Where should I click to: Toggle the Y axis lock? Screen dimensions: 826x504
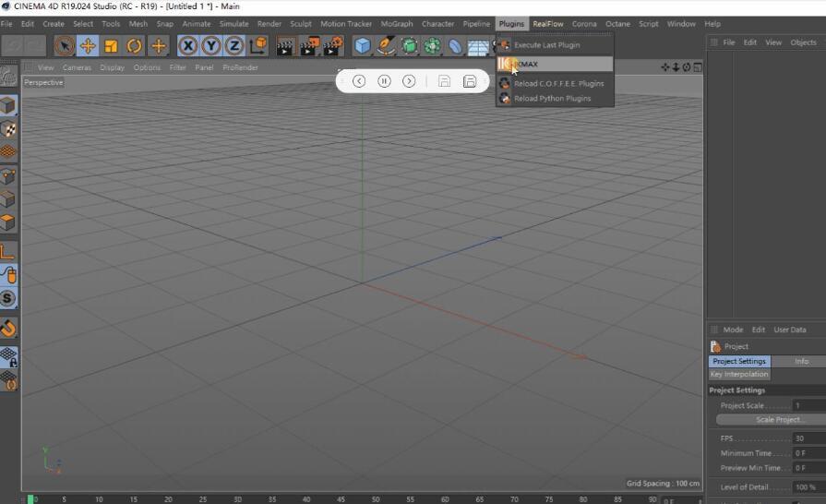click(x=211, y=46)
